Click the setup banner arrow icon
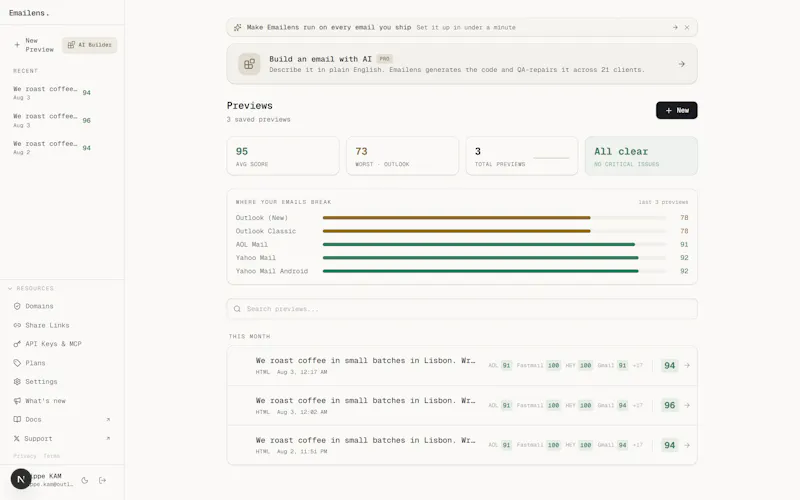This screenshot has width=800, height=500. click(675, 28)
